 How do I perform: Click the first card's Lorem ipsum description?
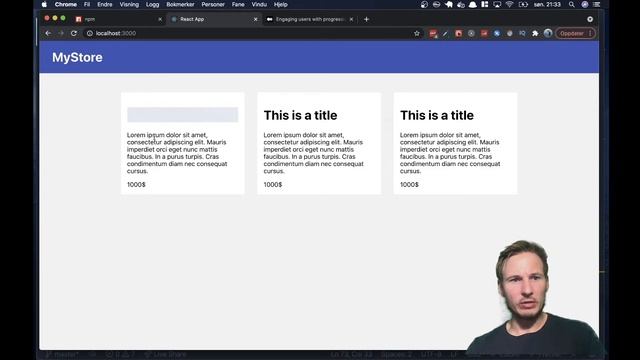click(177, 153)
